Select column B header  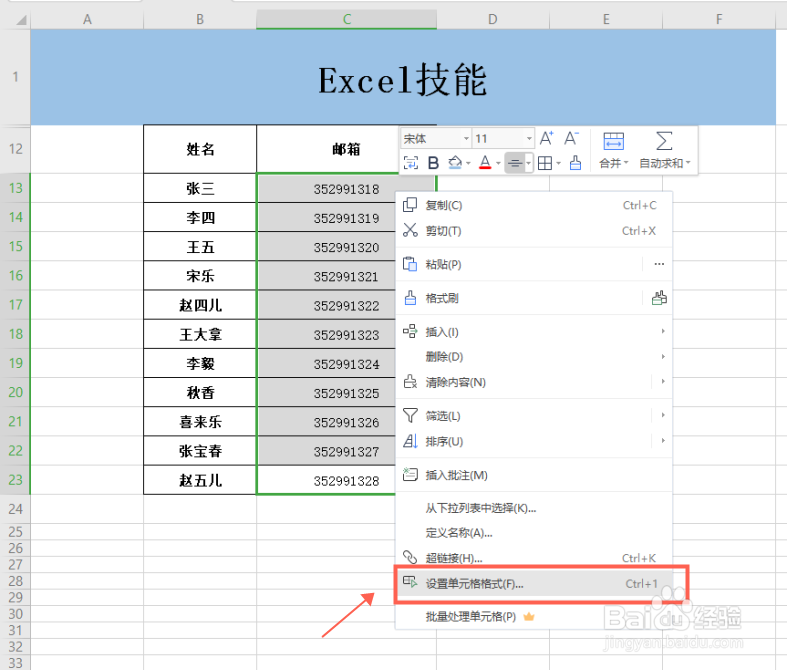200,19
